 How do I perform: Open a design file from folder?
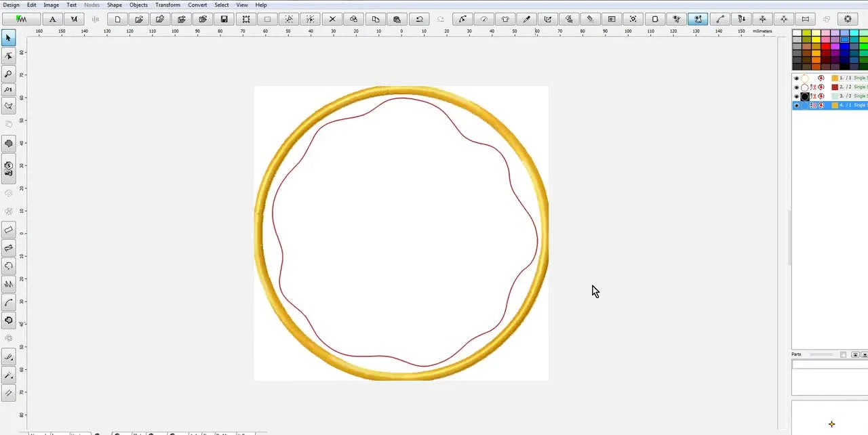tap(139, 19)
